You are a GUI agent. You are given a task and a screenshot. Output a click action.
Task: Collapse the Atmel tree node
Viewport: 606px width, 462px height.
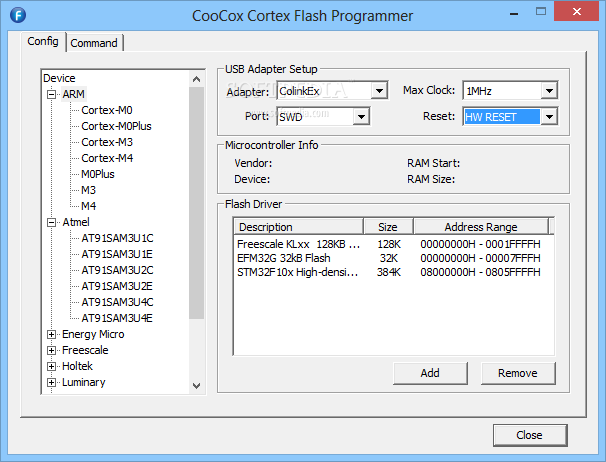coord(51,222)
